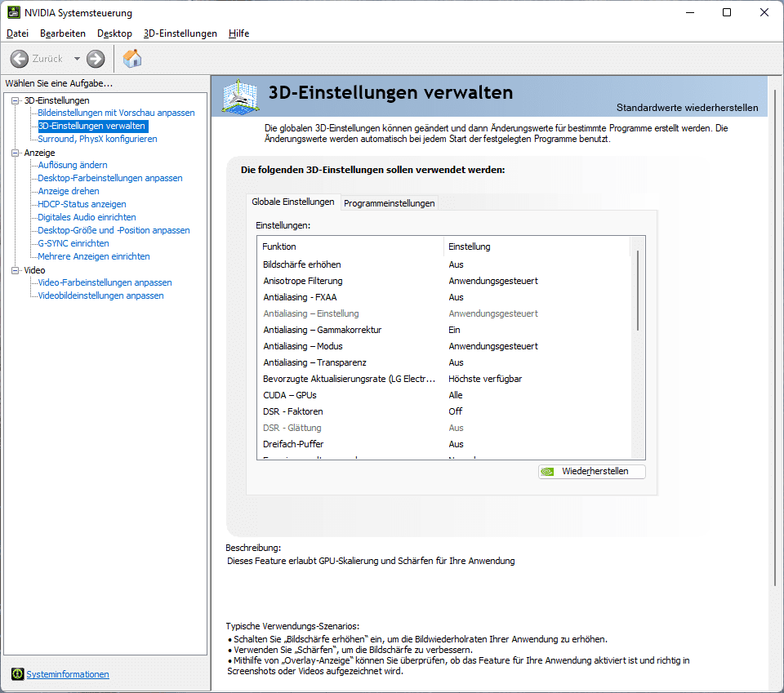Select the DSR - Faktoren row
The width and height of the screenshot is (784, 693).
point(444,411)
